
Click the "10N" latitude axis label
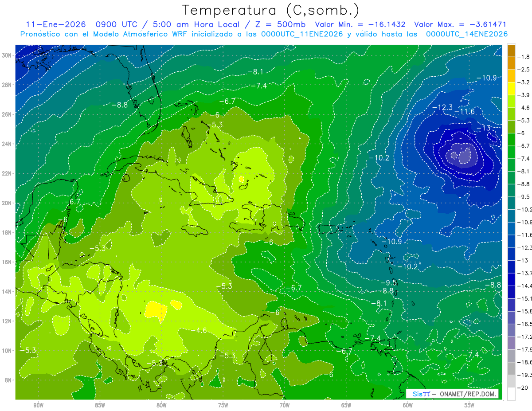(x=6, y=351)
